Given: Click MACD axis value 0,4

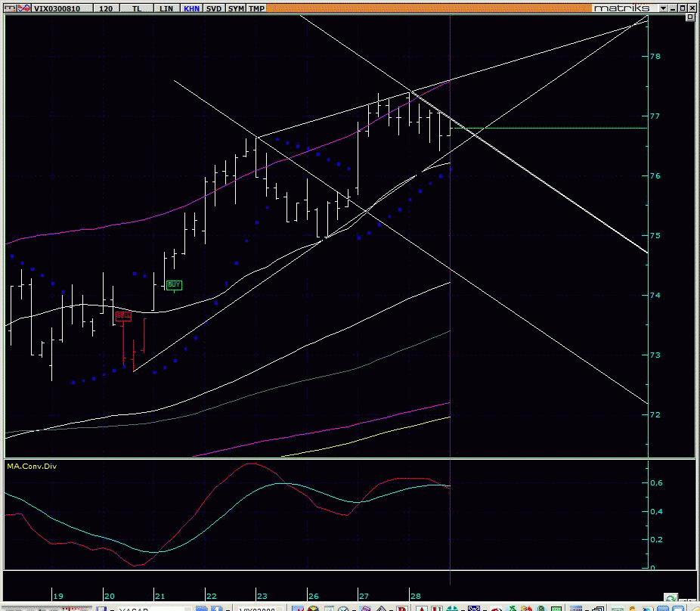Looking at the screenshot, I should [x=656, y=511].
